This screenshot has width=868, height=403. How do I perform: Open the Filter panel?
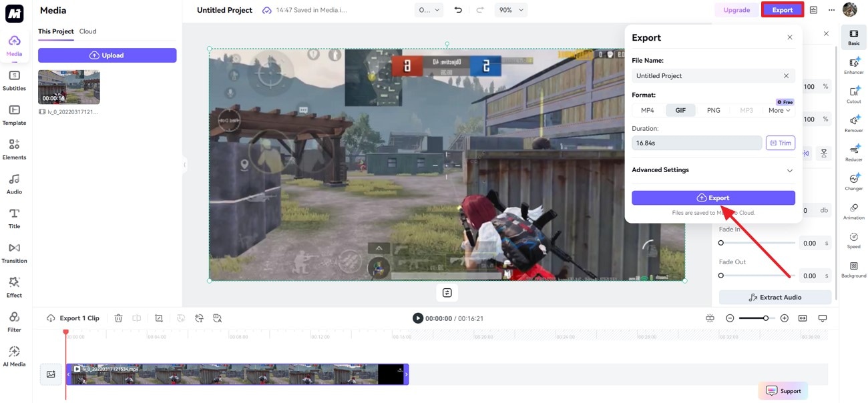14,322
